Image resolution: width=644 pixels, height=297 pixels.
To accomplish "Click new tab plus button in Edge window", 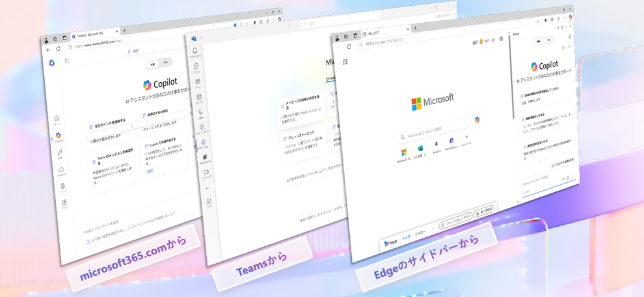I will (415, 28).
